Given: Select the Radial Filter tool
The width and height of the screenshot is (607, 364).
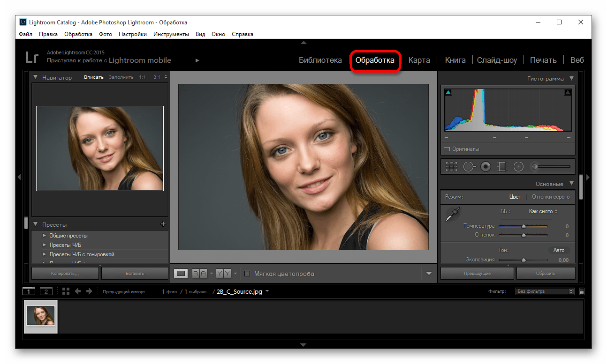Looking at the screenshot, I should click(x=518, y=166).
